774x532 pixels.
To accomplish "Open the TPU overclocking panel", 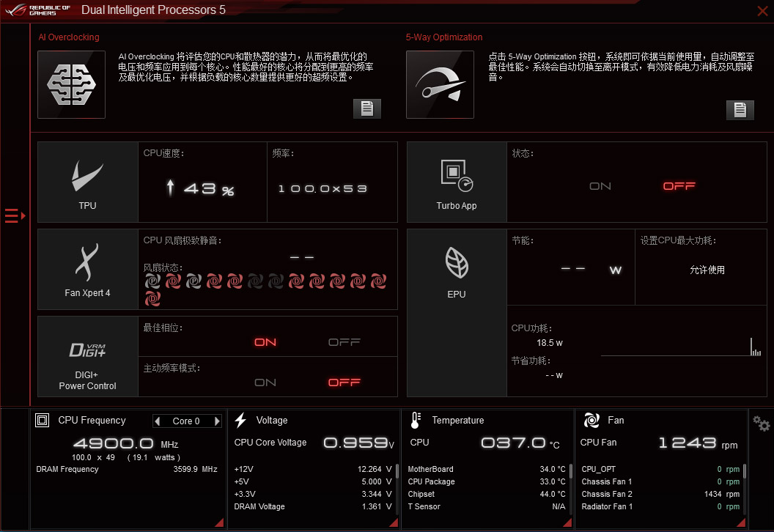I will (x=87, y=182).
